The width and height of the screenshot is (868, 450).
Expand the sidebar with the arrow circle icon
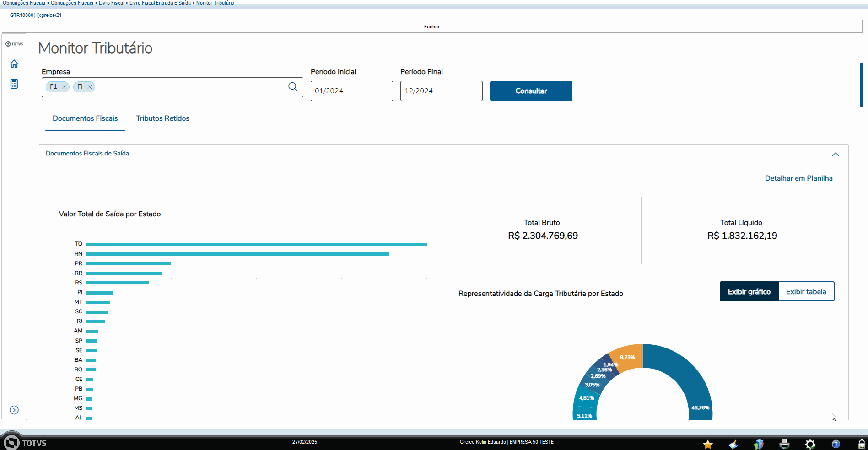coord(14,410)
